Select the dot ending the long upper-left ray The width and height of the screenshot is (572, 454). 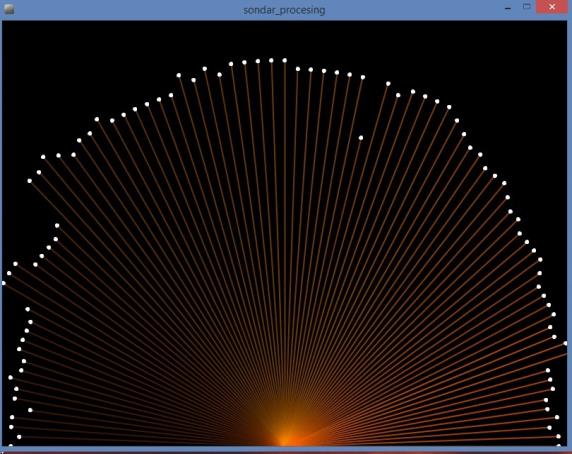[30, 181]
